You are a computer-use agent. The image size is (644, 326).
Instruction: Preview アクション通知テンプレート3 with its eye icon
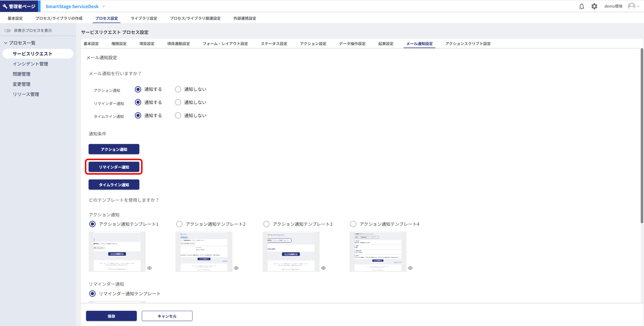click(323, 268)
